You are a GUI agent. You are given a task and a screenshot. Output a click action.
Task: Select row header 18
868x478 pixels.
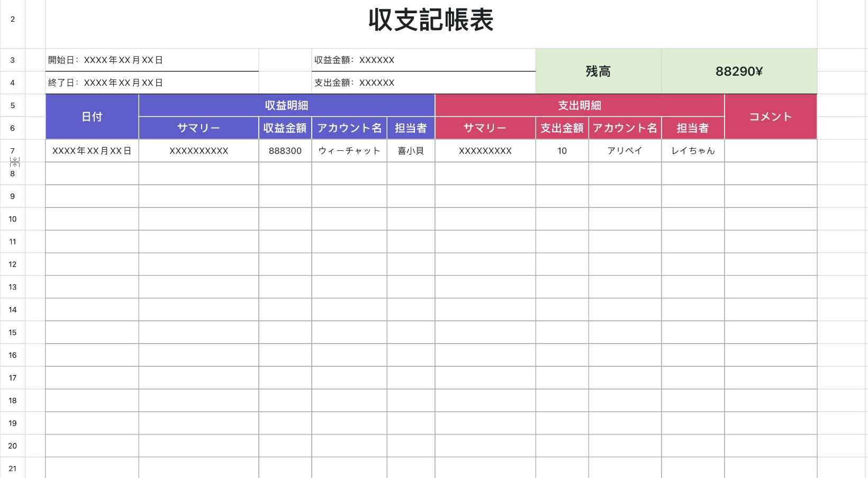12,401
